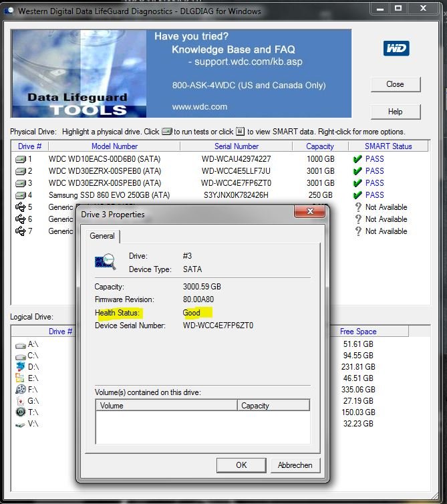Click free space 335.06 GB
Viewport: 447px width, 504px height.
point(358,390)
